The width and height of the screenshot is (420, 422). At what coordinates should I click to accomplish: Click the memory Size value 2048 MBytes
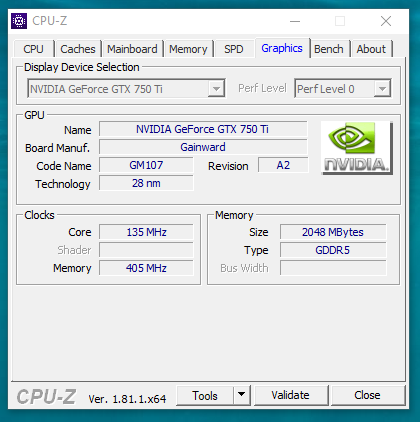(x=333, y=232)
